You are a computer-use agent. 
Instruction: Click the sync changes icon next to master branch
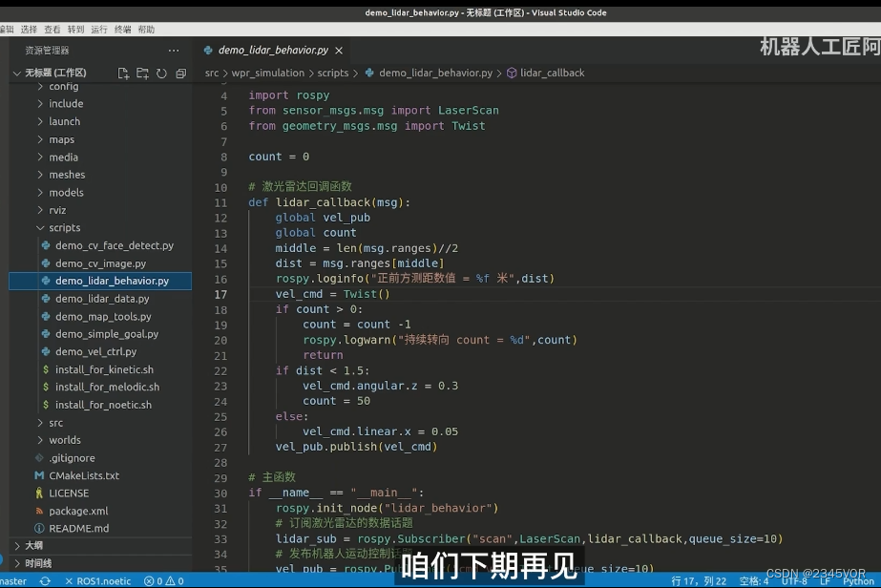(44, 580)
